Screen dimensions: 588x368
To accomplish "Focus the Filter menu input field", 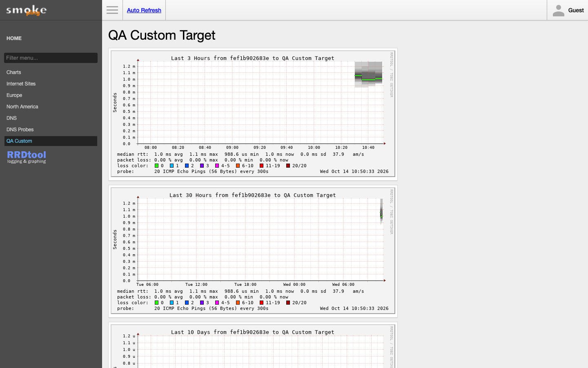I will tap(51, 58).
